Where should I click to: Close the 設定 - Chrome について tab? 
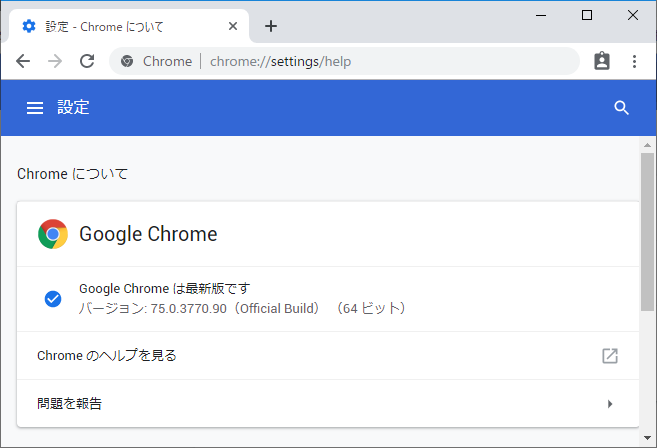(x=233, y=26)
